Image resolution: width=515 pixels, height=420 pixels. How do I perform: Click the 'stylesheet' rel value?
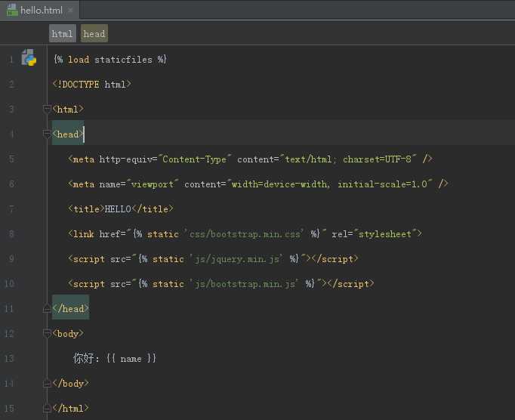tap(385, 234)
